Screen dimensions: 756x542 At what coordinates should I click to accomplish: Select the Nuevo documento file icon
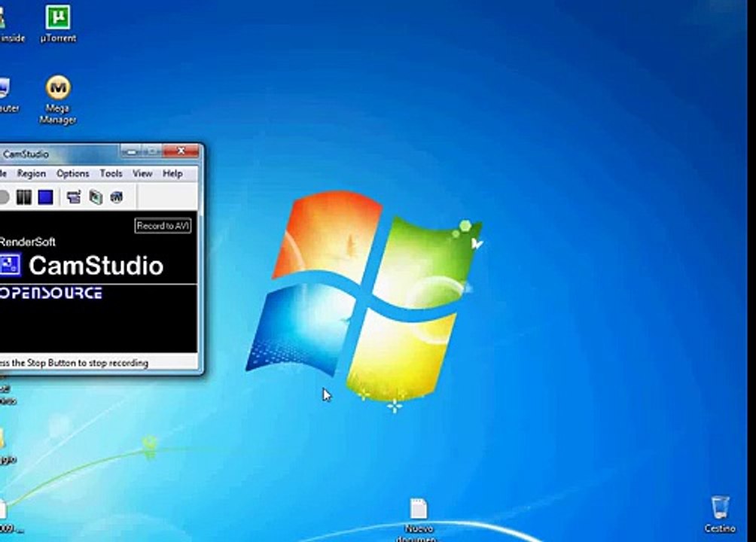click(418, 520)
